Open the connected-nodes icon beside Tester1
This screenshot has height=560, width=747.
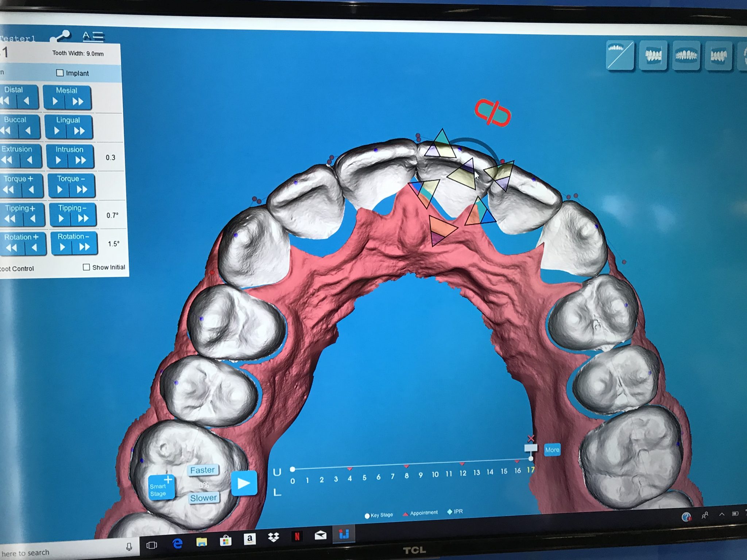pos(60,37)
